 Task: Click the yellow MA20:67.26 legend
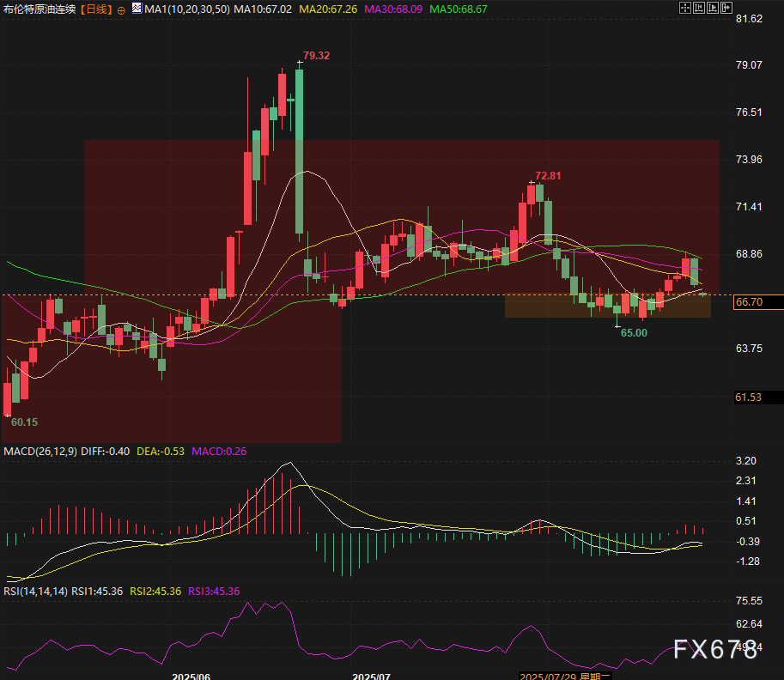point(328,9)
